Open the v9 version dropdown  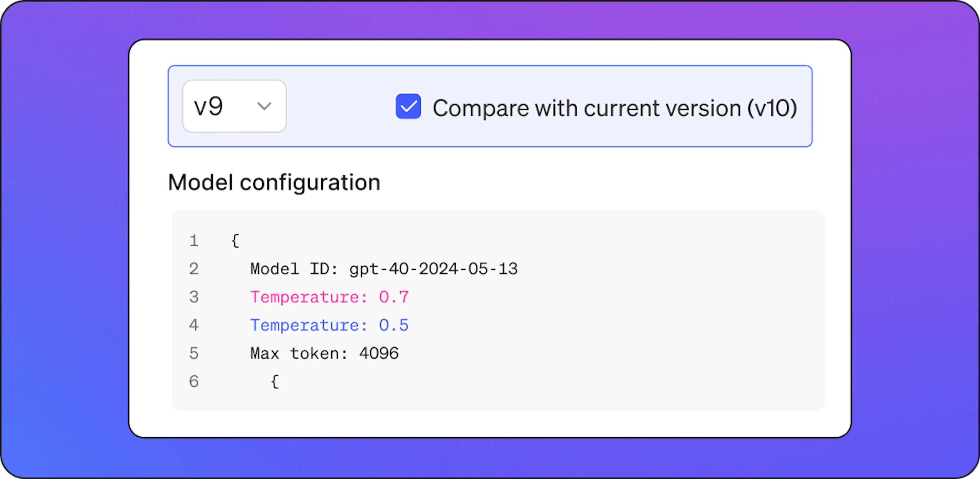pyautogui.click(x=234, y=106)
